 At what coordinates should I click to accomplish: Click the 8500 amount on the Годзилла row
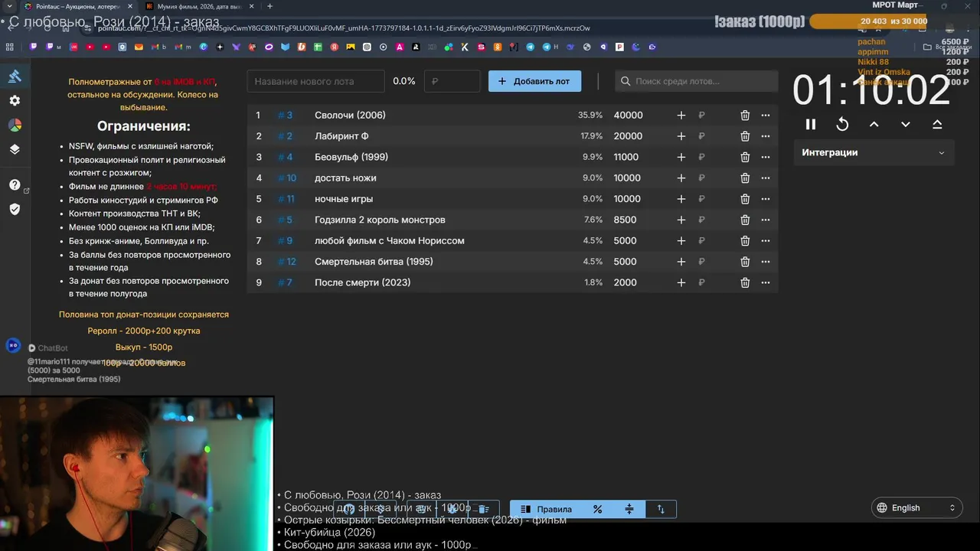click(x=626, y=220)
